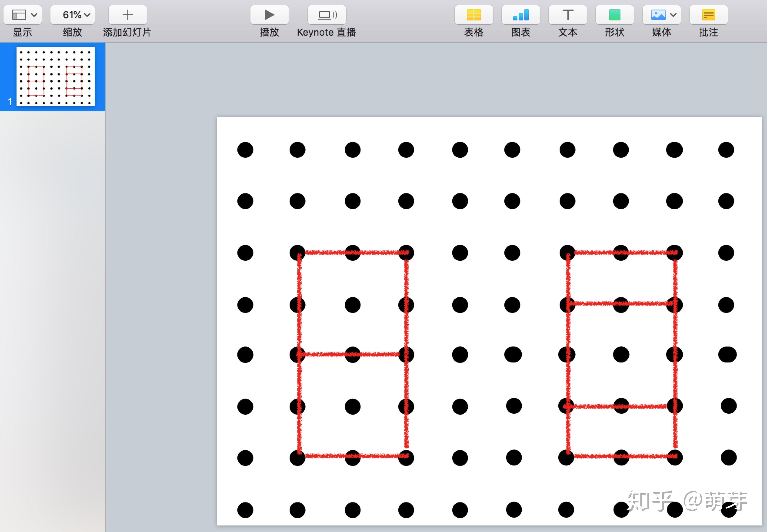Click the add slide plus icon
Image resolution: width=767 pixels, height=532 pixels.
coord(127,15)
